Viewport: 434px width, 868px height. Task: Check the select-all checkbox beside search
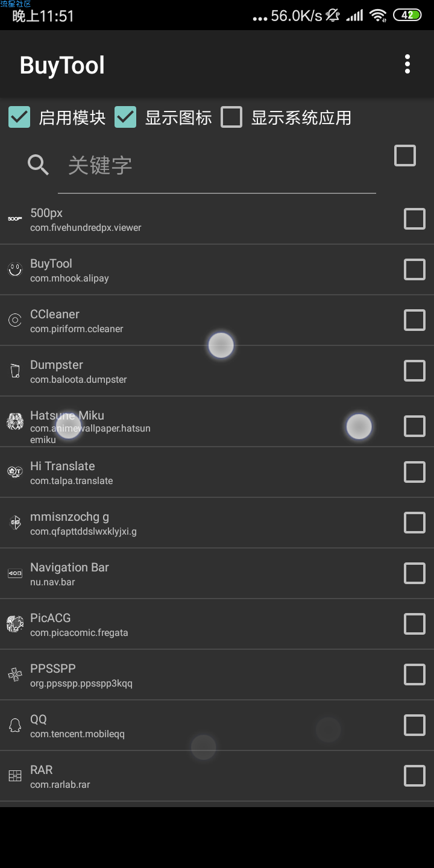[x=405, y=156]
